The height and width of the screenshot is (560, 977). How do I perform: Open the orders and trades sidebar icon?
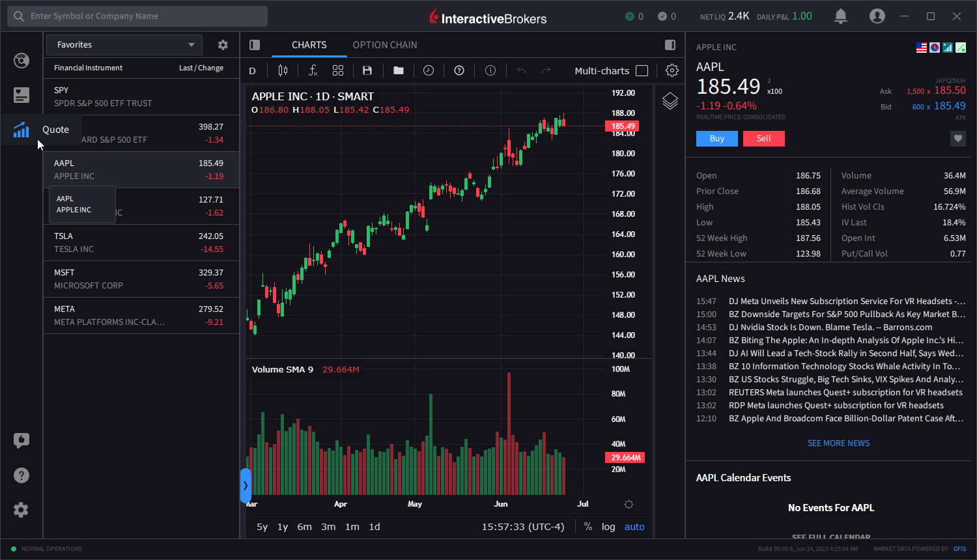pos(21,95)
